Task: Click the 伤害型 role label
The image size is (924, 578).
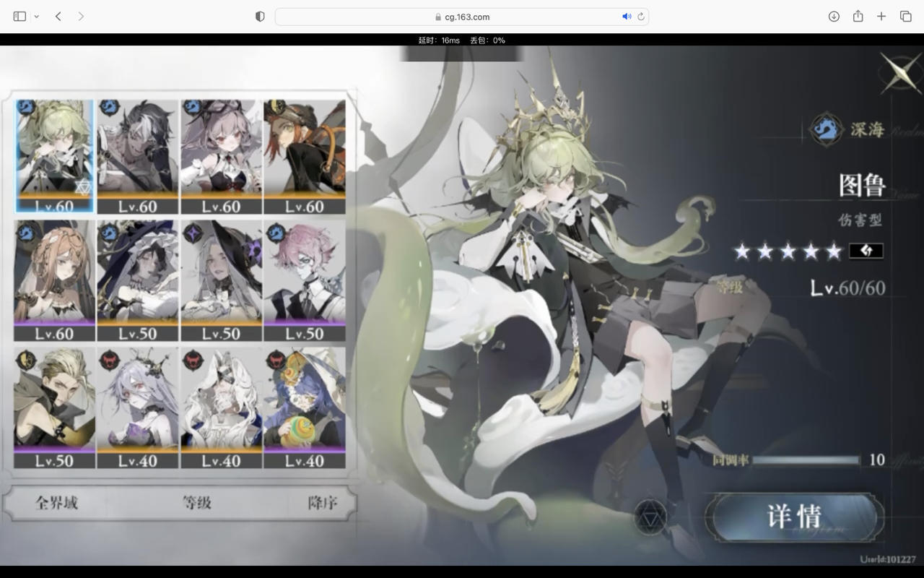Action: (860, 220)
